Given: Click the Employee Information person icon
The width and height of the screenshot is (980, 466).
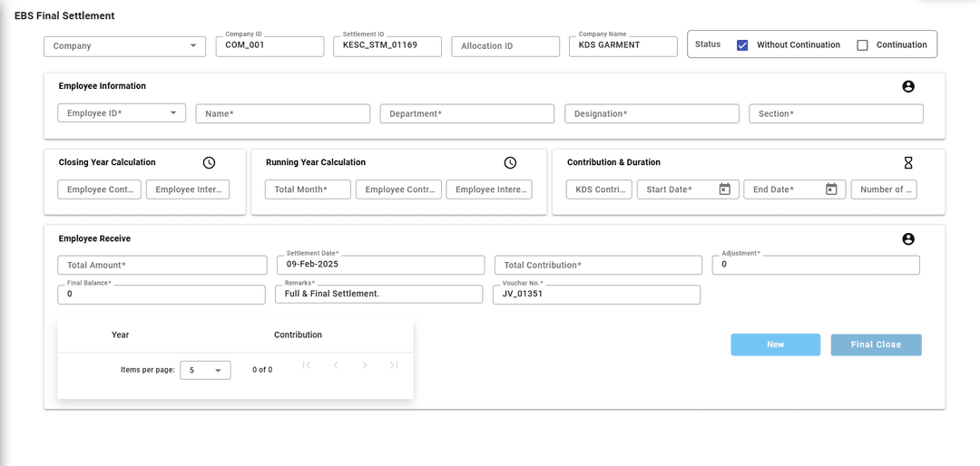Looking at the screenshot, I should [908, 87].
